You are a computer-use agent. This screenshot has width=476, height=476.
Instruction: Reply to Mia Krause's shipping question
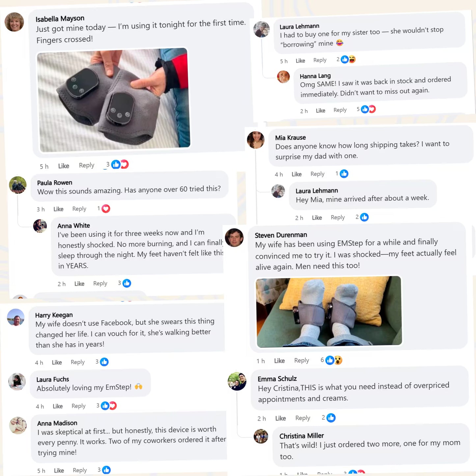tap(318, 174)
